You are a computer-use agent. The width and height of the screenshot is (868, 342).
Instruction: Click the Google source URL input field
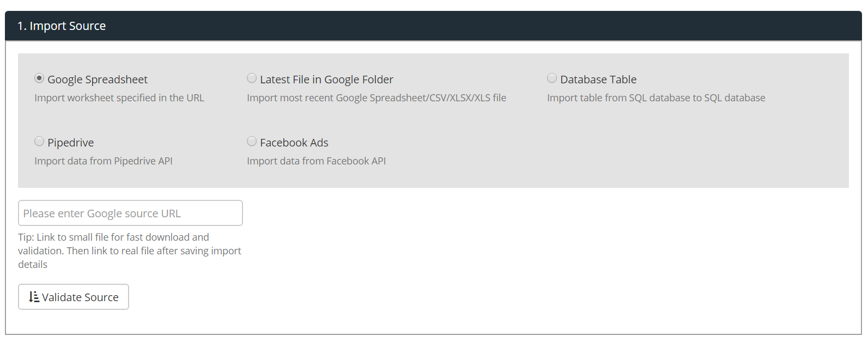(130, 213)
